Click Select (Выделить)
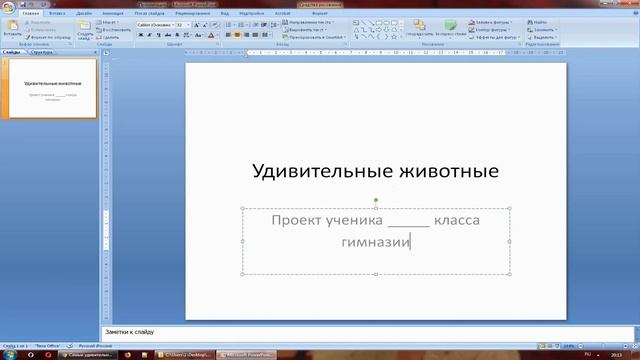This screenshot has width=640, height=360. (542, 37)
